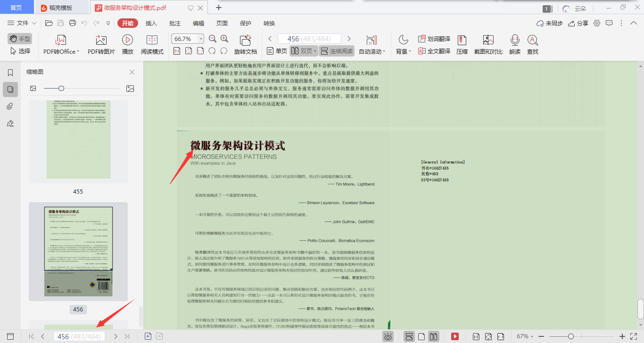The height and width of the screenshot is (343, 644).
Task: Open the 查找 find tool
Action: click(533, 45)
